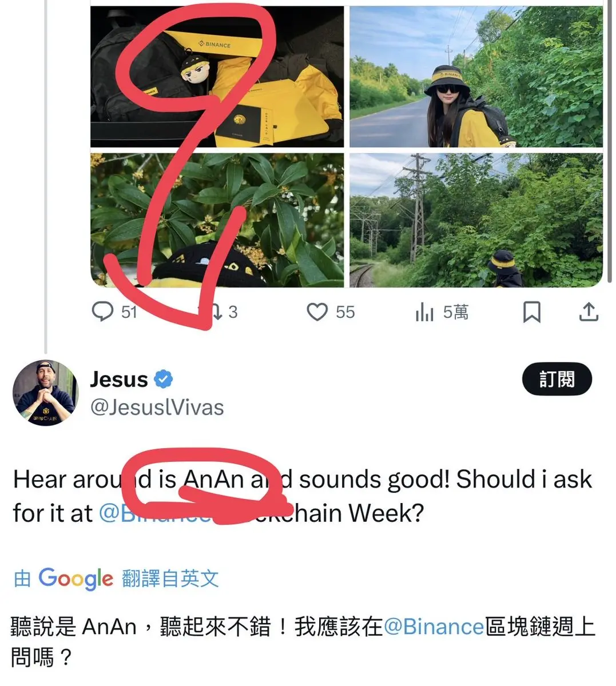Click the 翻譯自英文 translation label
The width and height of the screenshot is (616, 686).
pos(170,579)
